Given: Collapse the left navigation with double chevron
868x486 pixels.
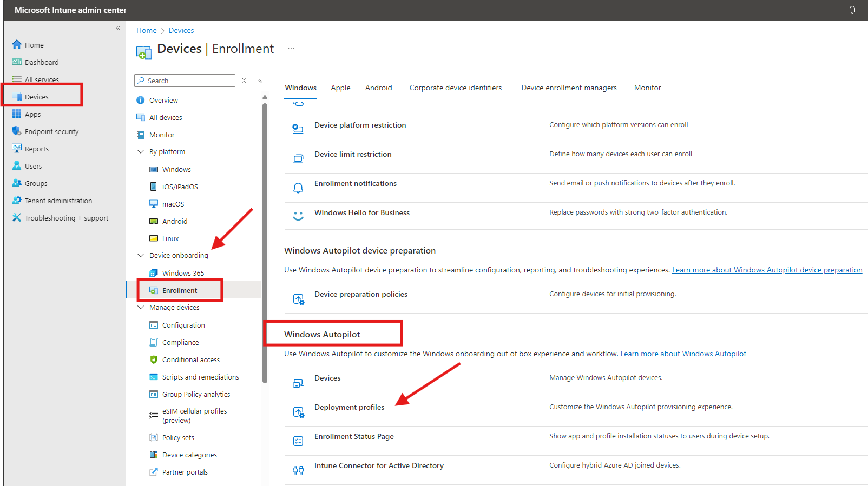Looking at the screenshot, I should point(118,28).
